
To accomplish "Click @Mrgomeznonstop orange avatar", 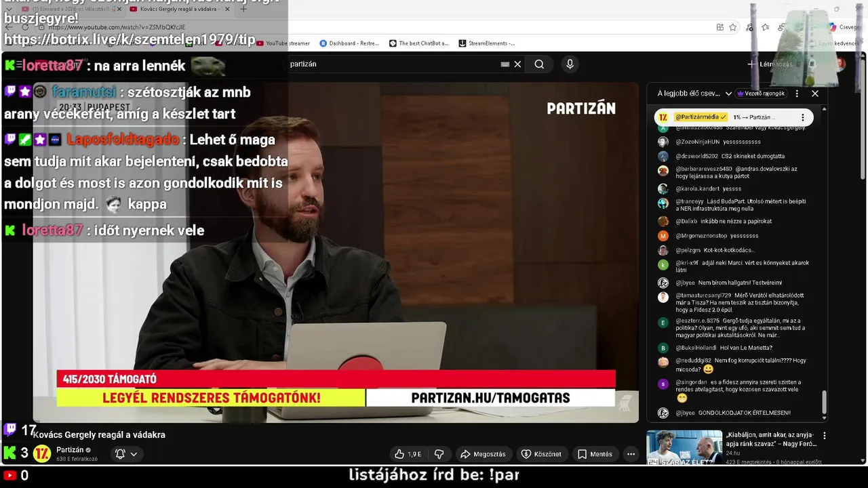I will point(663,236).
